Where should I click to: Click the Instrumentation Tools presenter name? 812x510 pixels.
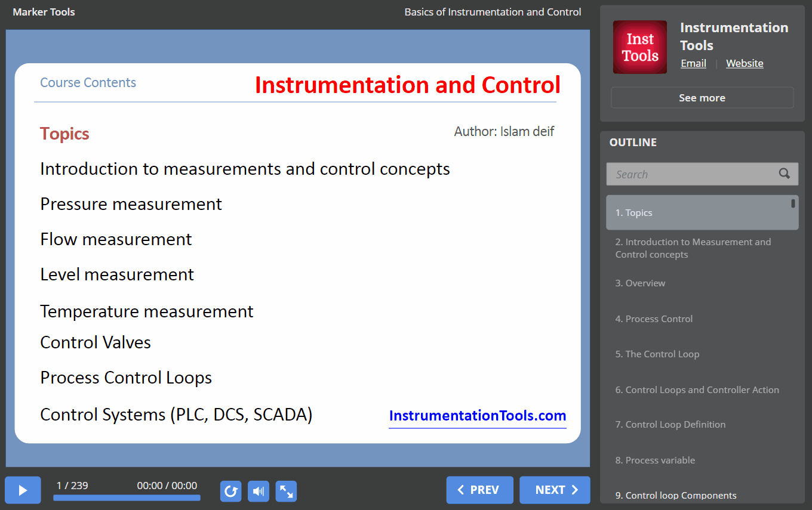coord(734,36)
